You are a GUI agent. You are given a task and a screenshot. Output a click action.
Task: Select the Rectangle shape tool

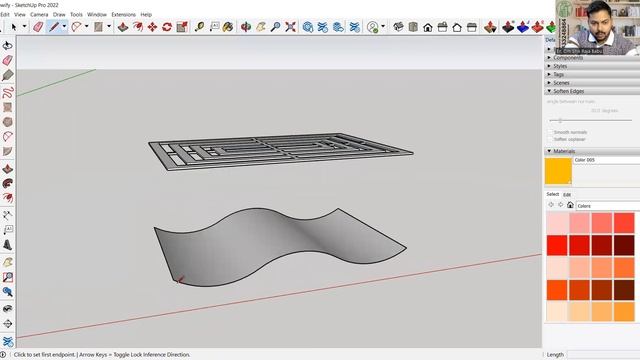tap(98, 27)
